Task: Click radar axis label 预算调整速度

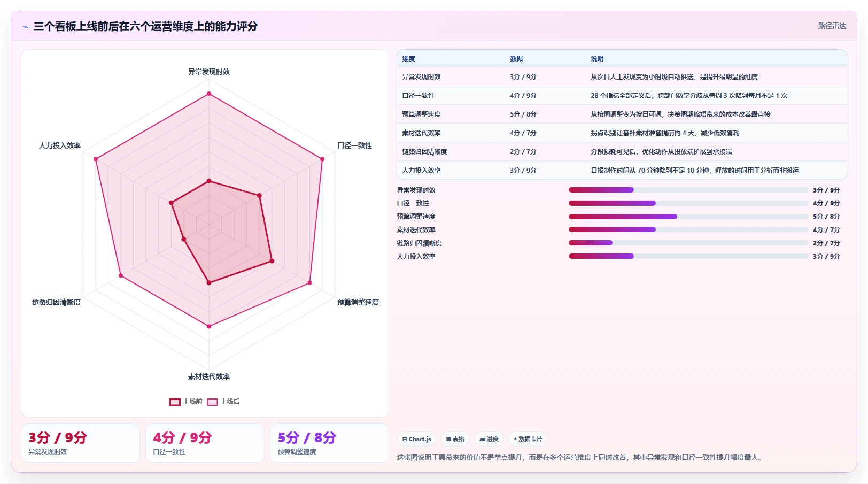Action: pyautogui.click(x=358, y=302)
